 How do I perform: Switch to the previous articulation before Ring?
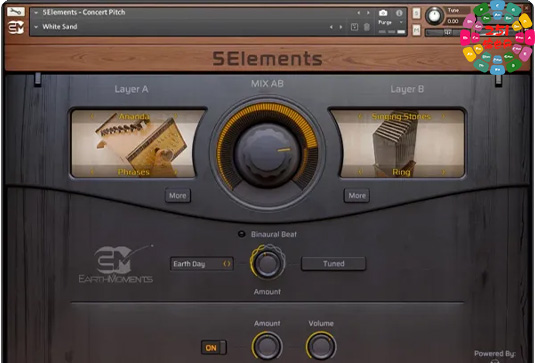coord(360,172)
